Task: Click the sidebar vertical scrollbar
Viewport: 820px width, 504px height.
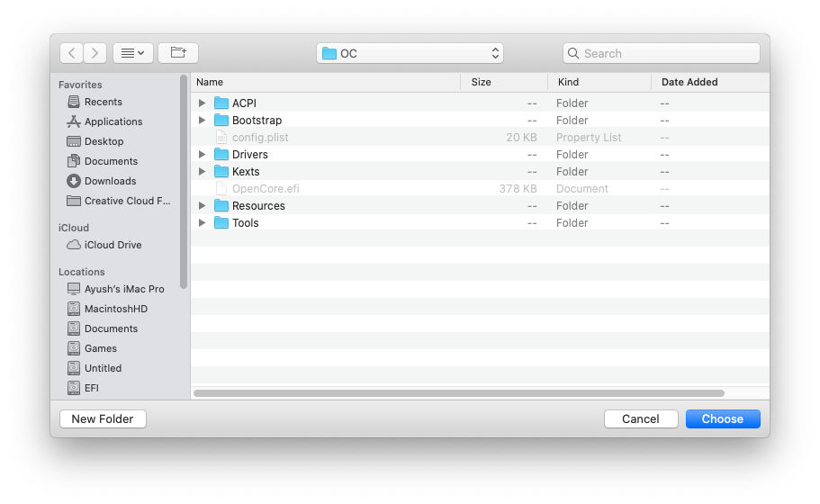Action: pyautogui.click(x=183, y=182)
